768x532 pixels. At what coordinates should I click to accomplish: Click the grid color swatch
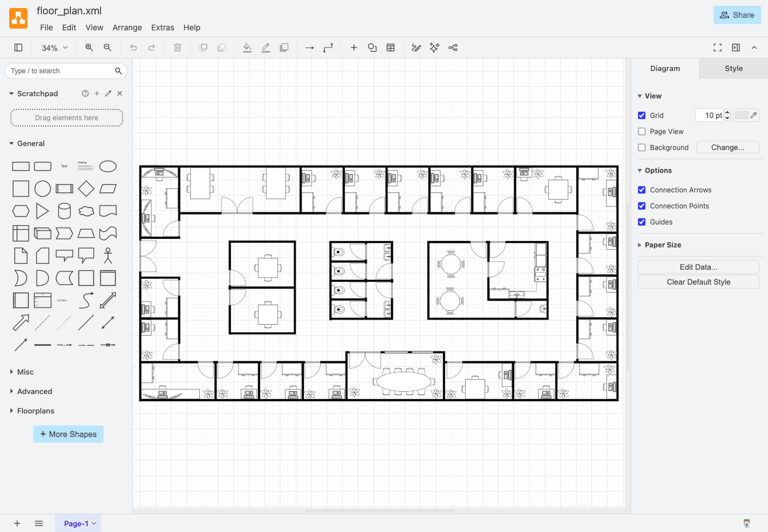747,115
